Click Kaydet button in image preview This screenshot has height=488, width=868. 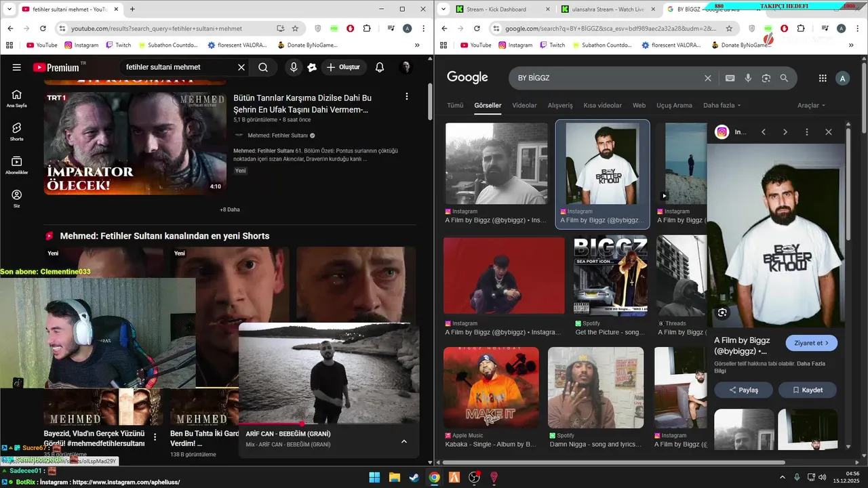coord(807,390)
